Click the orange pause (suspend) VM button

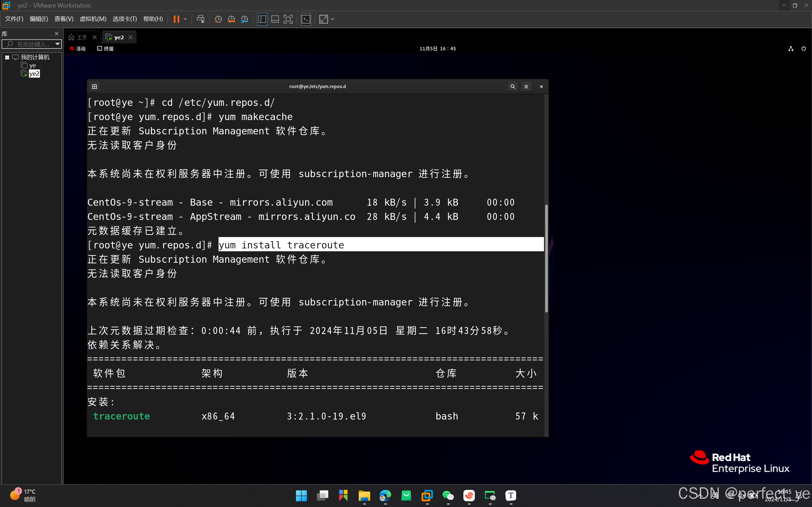coord(176,19)
